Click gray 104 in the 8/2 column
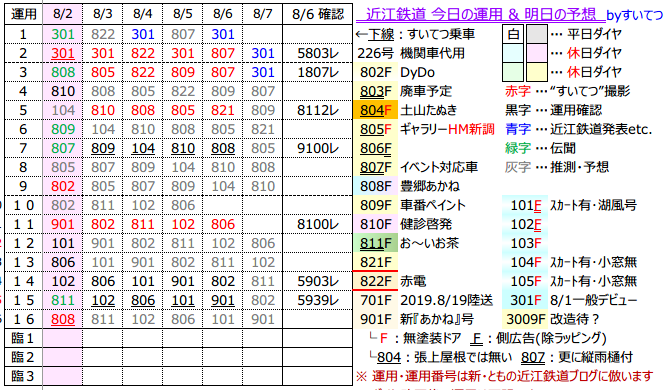The image size is (672, 390). click(63, 110)
